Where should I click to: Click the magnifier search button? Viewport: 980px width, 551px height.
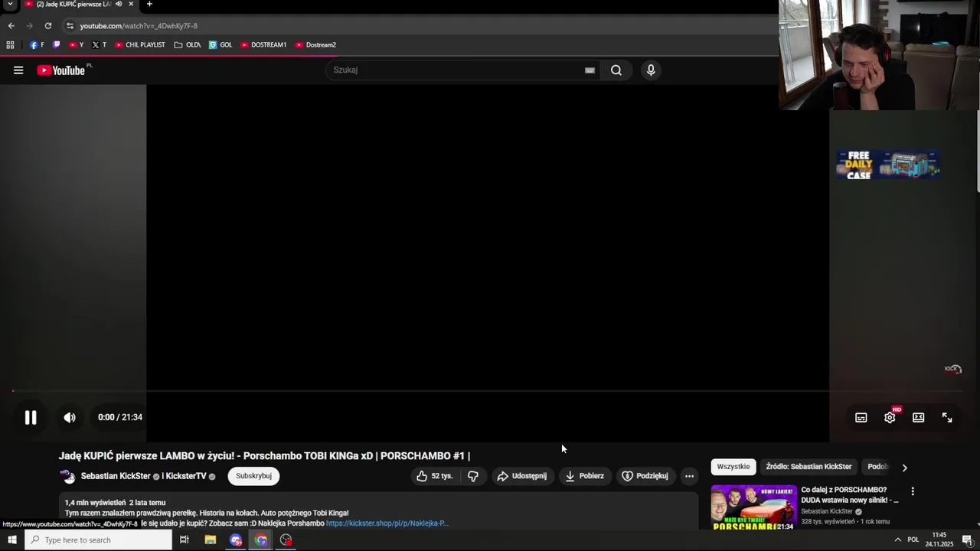tap(616, 70)
